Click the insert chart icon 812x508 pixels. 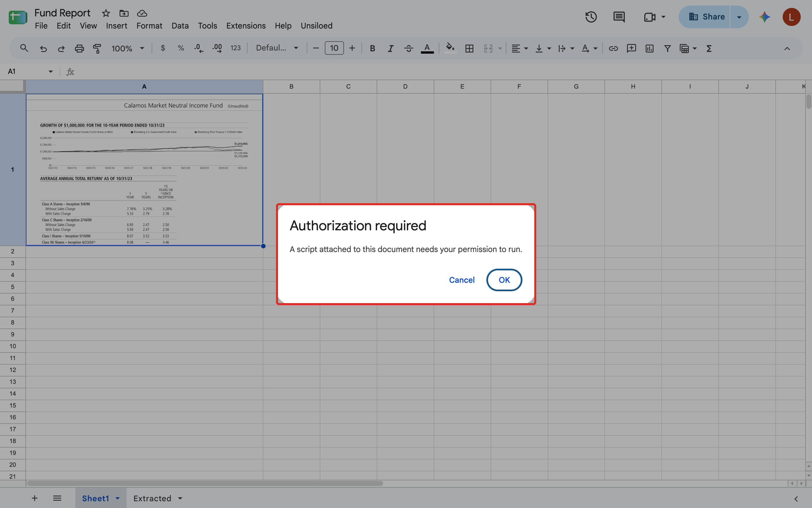(650, 48)
